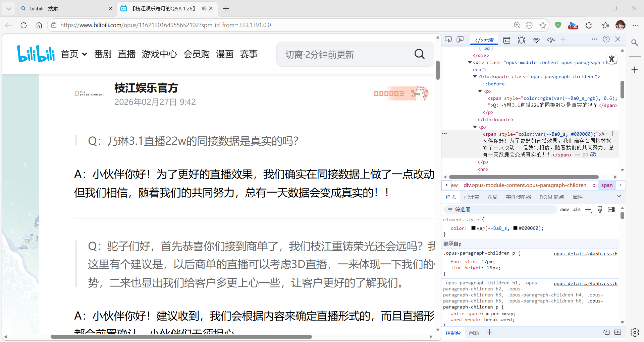Collapse the blockquote opus-paragraph-children node
This screenshot has width=644, height=342.
point(475,77)
